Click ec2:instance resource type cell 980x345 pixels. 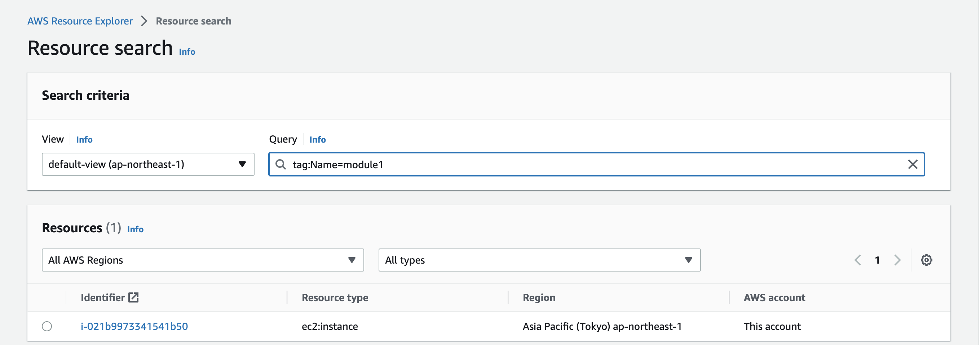point(330,326)
